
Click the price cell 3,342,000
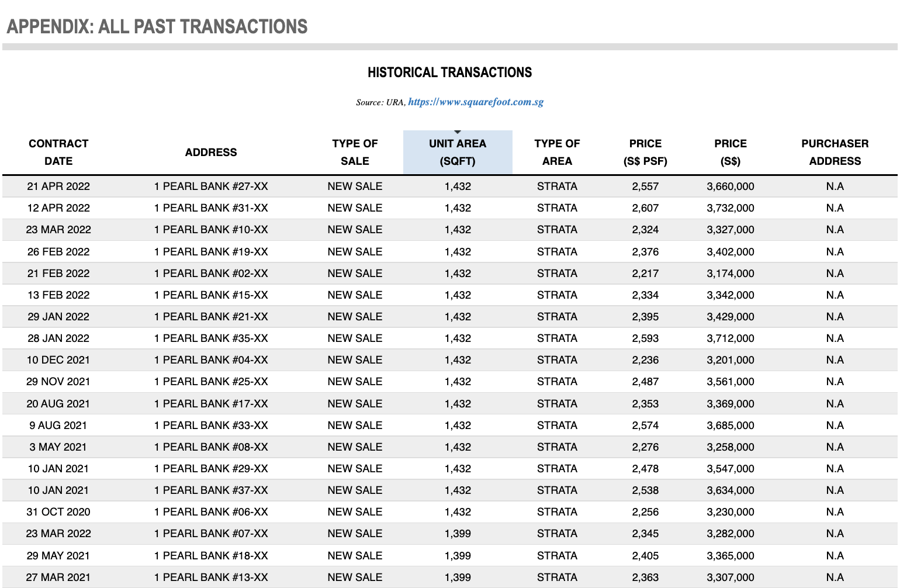click(731, 295)
